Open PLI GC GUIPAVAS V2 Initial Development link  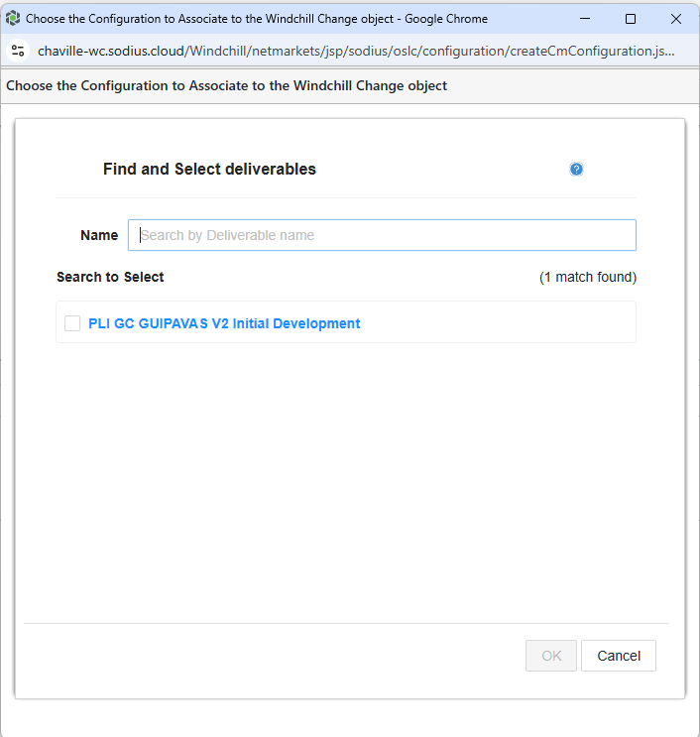pyautogui.click(x=224, y=323)
